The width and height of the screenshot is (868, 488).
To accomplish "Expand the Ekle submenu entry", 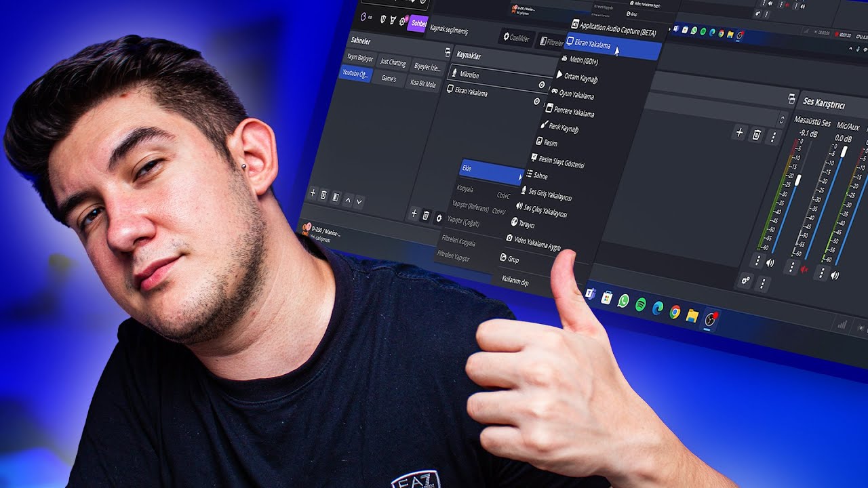I will [492, 172].
